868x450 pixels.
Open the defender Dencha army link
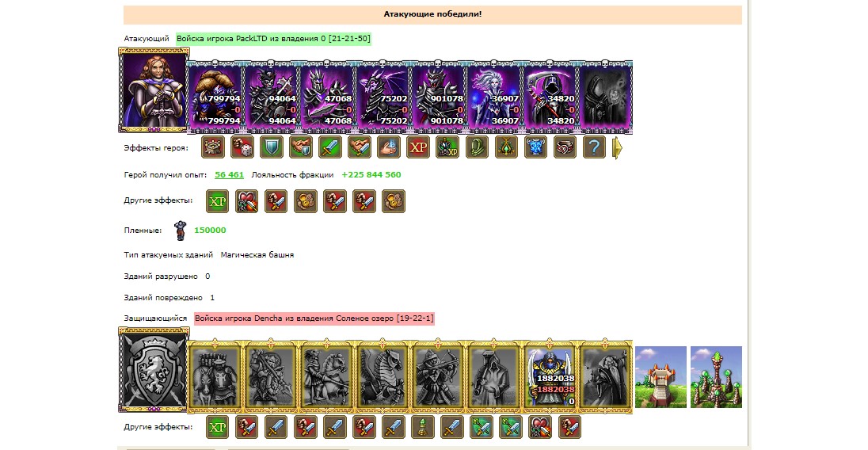point(314,318)
